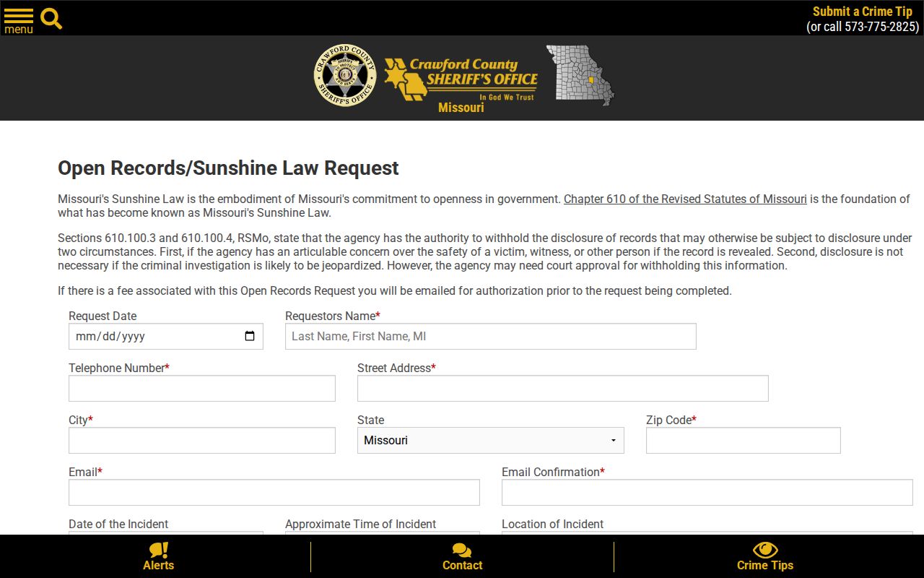924x578 pixels.
Task: Click the Location of Incident label
Action: (553, 524)
